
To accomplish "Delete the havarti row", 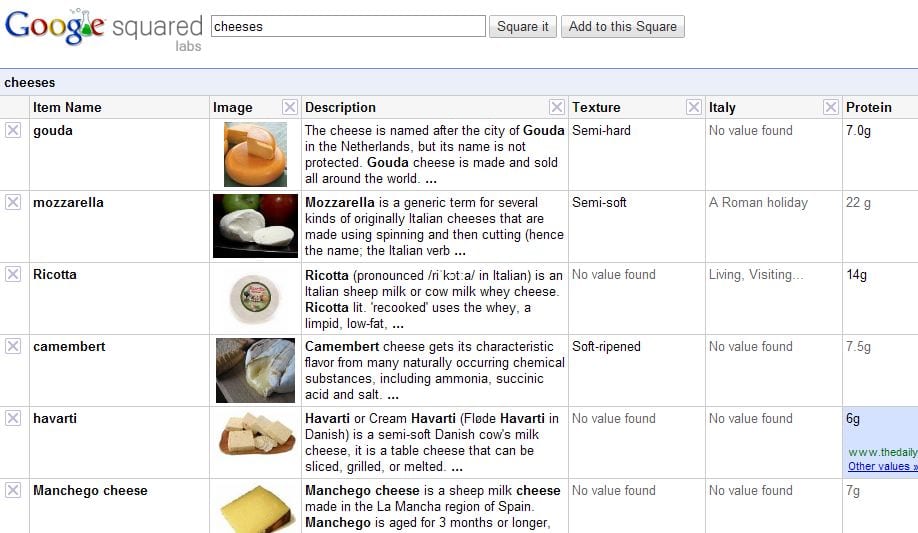I will [13, 418].
